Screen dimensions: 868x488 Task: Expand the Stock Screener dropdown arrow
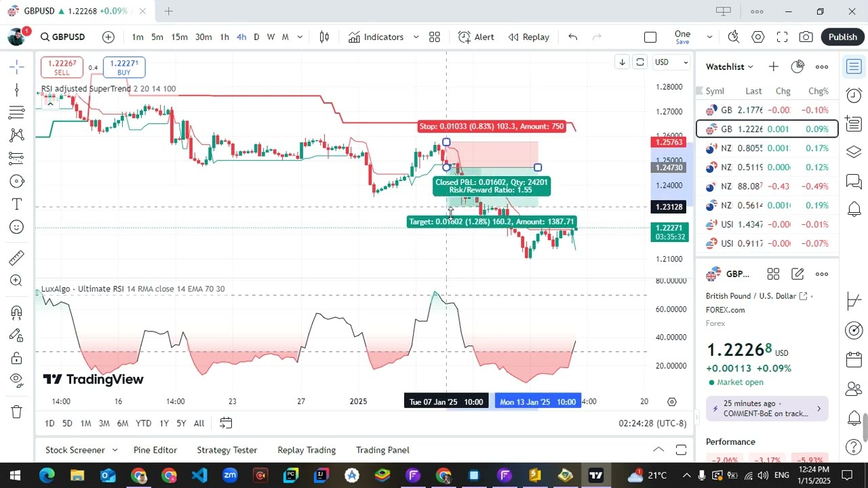(115, 450)
